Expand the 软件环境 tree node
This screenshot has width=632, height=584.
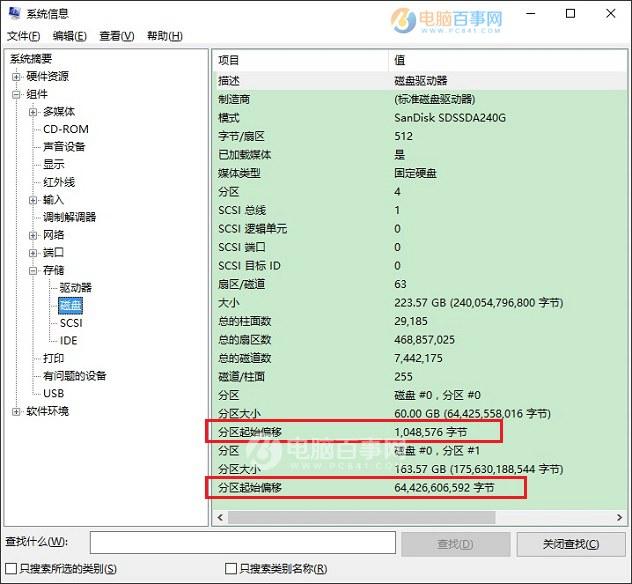point(16,412)
